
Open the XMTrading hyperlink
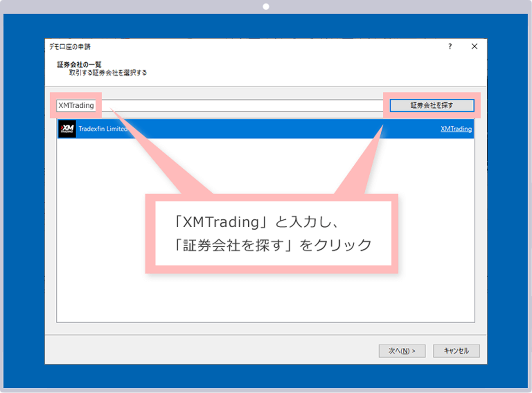[x=456, y=129]
